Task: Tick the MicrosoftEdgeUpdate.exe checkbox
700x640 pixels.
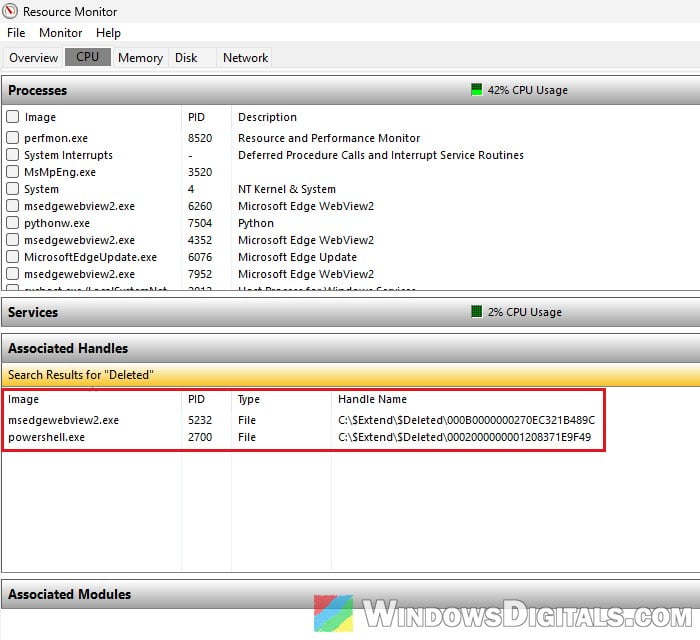Action: click(x=12, y=257)
